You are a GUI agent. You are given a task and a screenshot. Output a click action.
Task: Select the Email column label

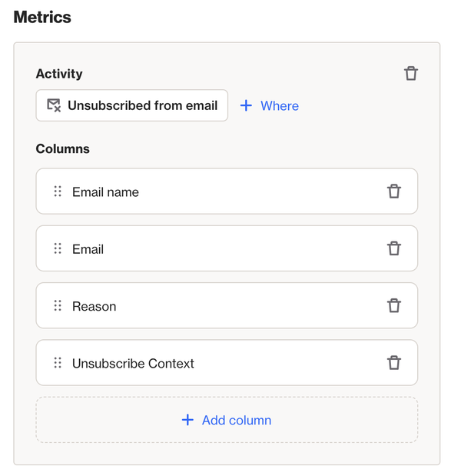(x=88, y=249)
